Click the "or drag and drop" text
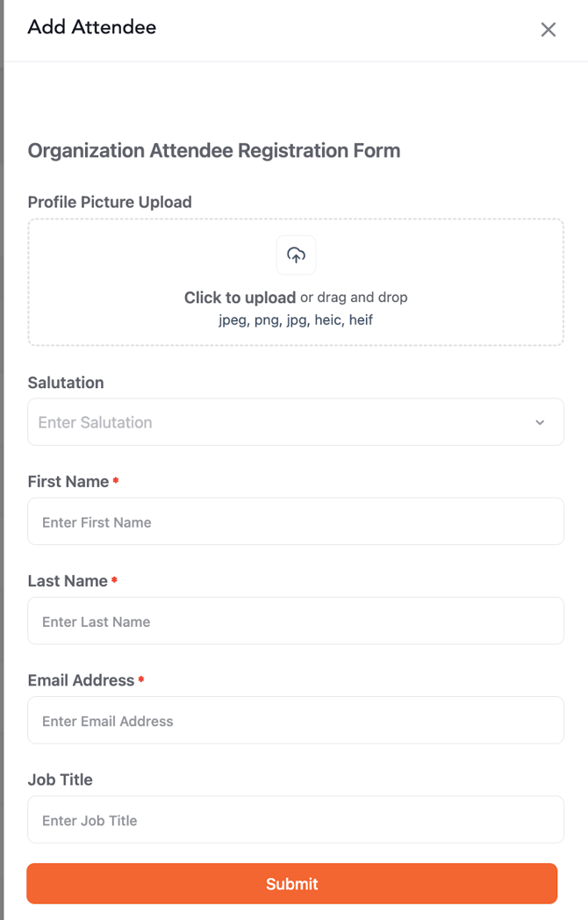The height and width of the screenshot is (920, 588). [354, 298]
